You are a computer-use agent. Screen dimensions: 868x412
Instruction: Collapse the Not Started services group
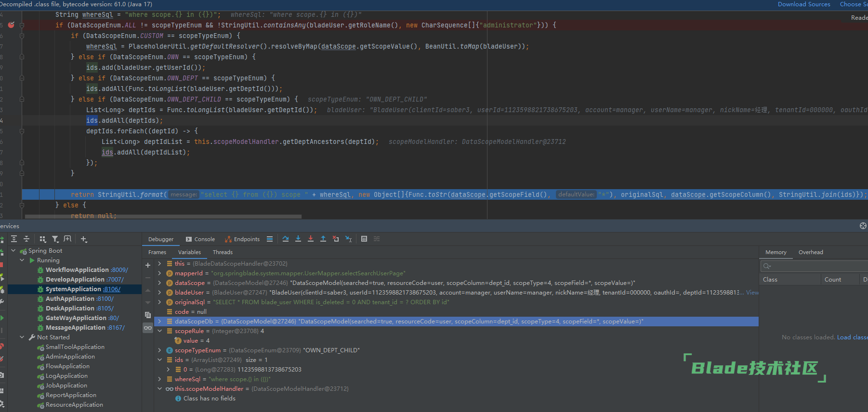(x=22, y=337)
